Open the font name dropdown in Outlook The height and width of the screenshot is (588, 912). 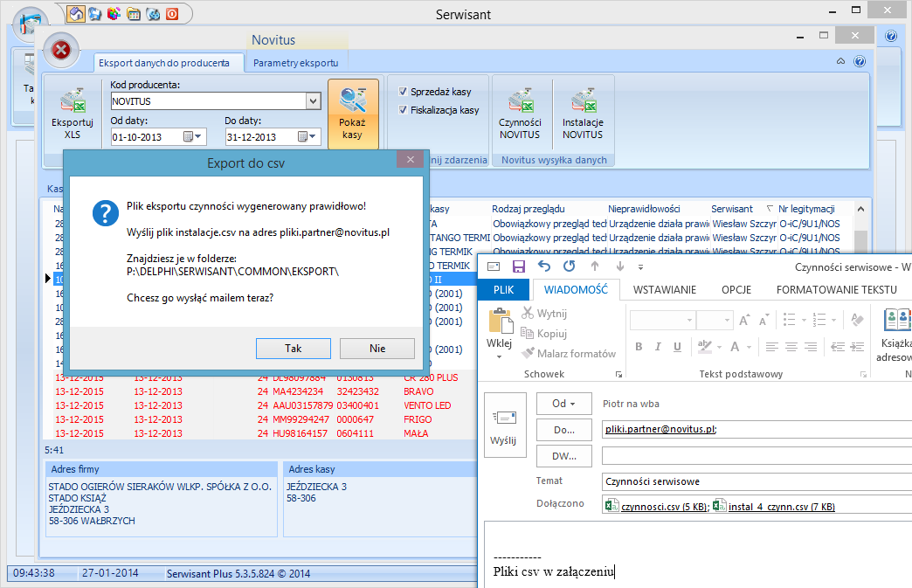(689, 320)
